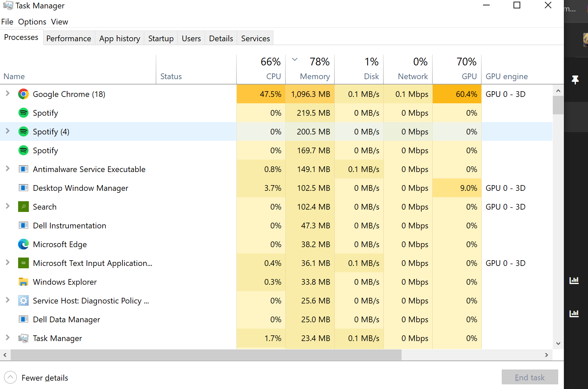This screenshot has height=389, width=588.
Task: Switch to the Services tab
Action: (x=256, y=39)
